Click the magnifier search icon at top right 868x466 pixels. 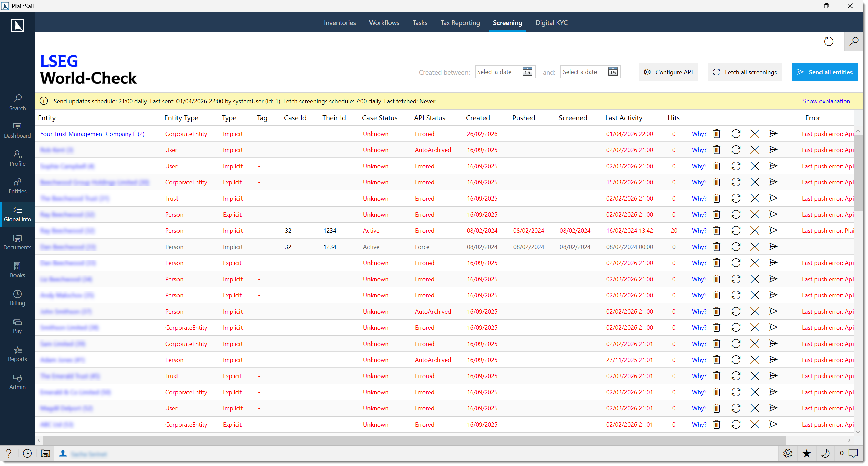click(x=854, y=41)
